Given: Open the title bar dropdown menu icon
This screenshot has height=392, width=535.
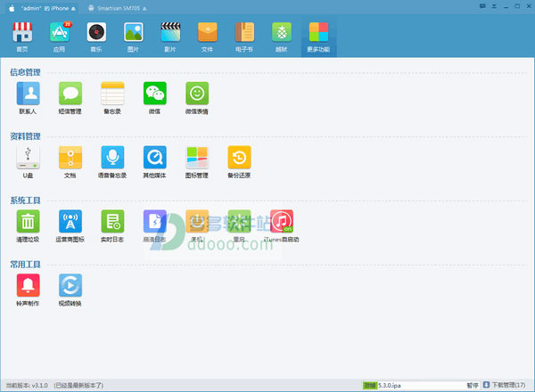Looking at the screenshot, I should (494, 6).
